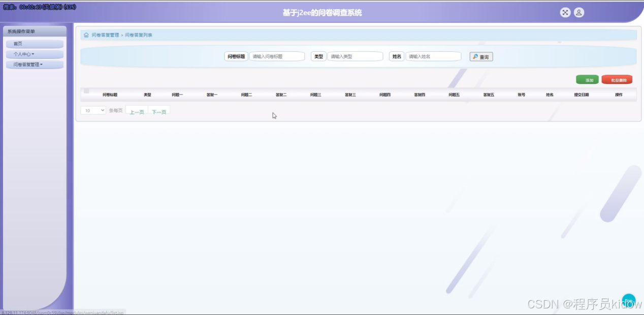Focus the 姓名 input field
This screenshot has width=644, height=315.
433,56
